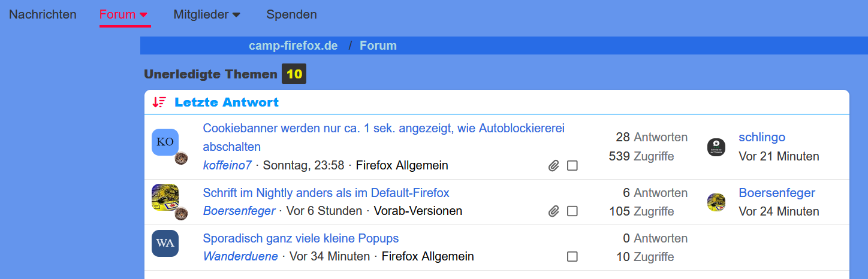Check the box for the Sporadisch Popups thread

point(572,257)
